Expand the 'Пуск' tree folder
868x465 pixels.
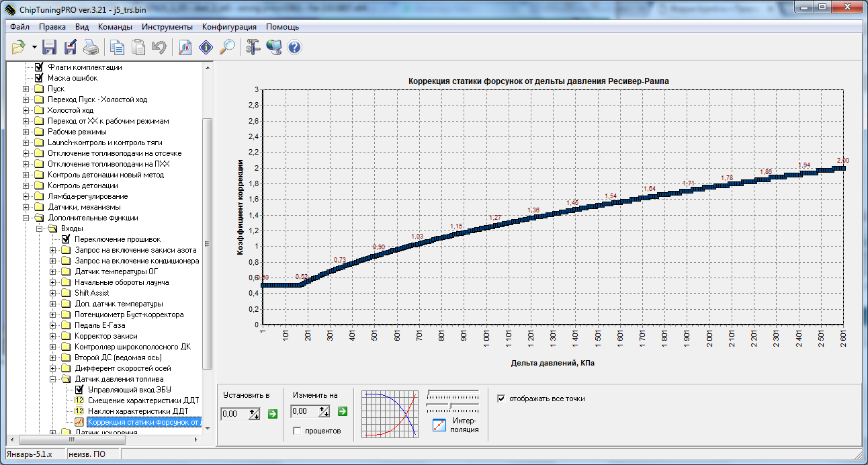pos(26,89)
